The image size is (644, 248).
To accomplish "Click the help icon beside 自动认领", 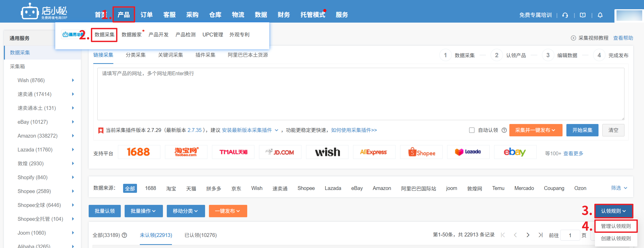I will [x=504, y=130].
